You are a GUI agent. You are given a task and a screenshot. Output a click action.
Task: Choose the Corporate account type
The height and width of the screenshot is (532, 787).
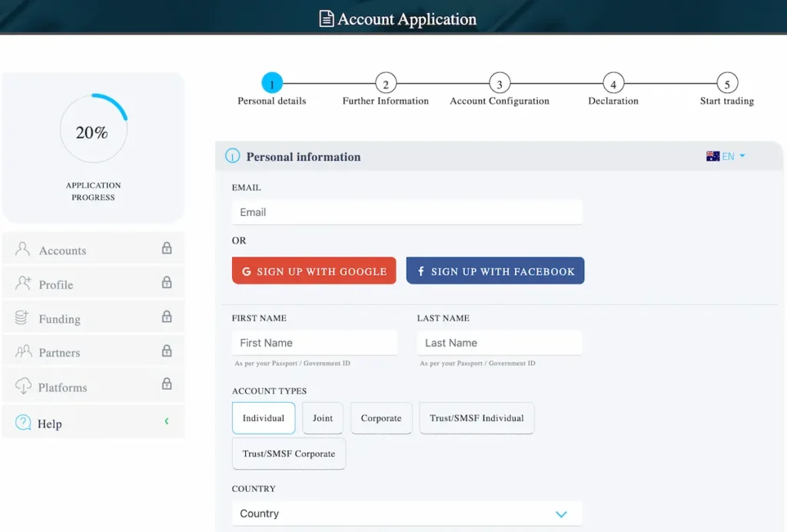coord(381,418)
